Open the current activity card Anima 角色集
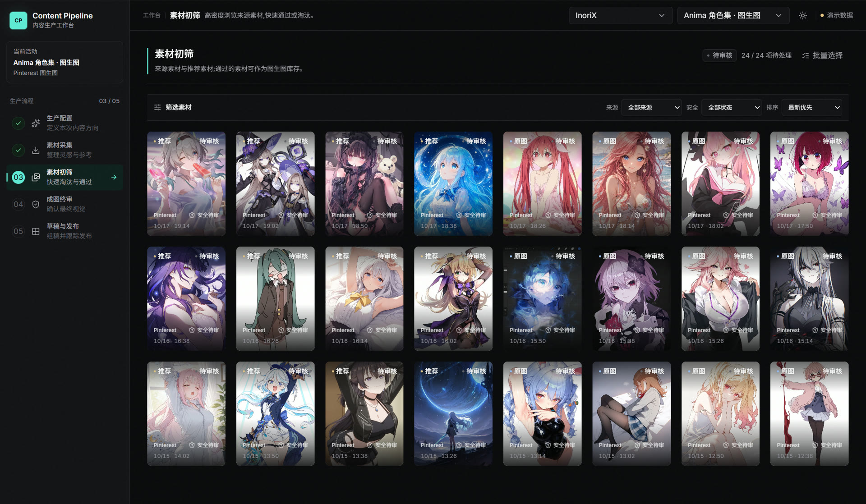 [64, 62]
